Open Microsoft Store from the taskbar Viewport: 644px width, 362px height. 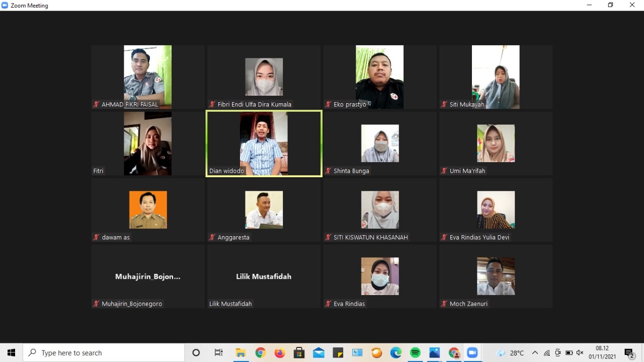299,353
